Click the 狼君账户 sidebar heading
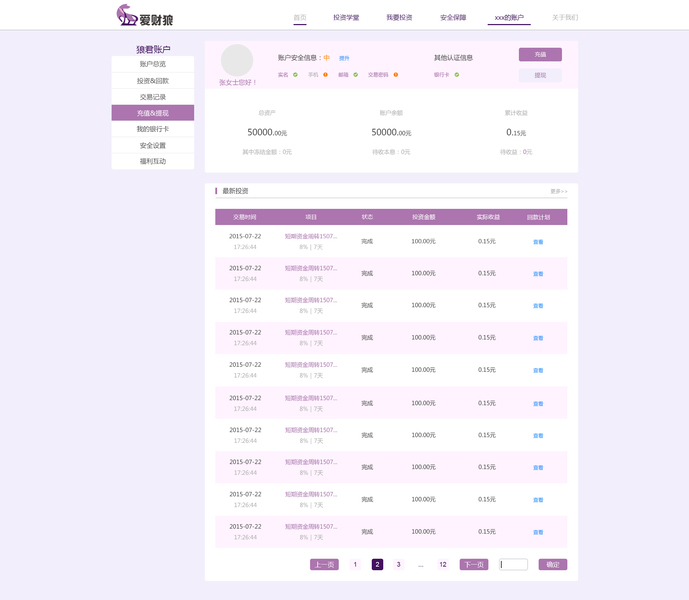 [x=153, y=49]
